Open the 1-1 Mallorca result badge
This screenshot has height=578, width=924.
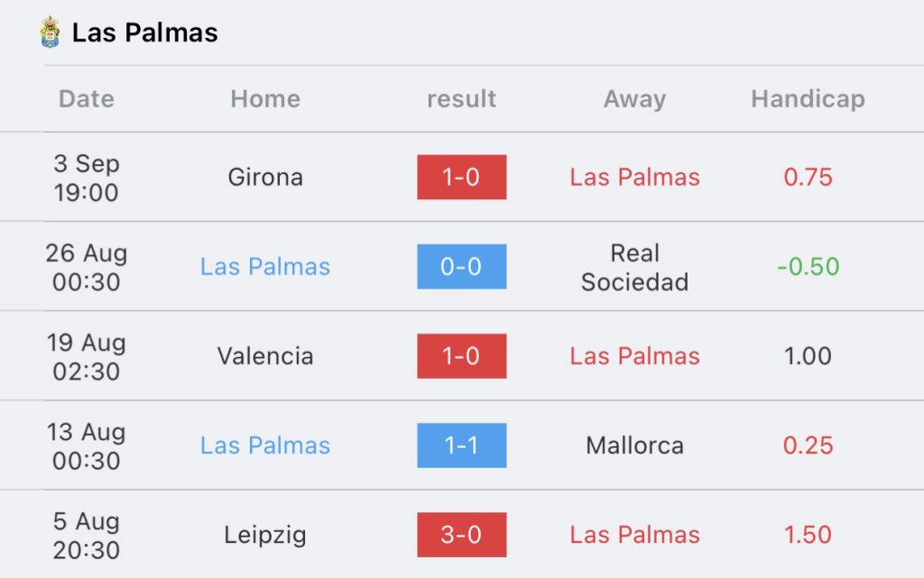(461, 445)
